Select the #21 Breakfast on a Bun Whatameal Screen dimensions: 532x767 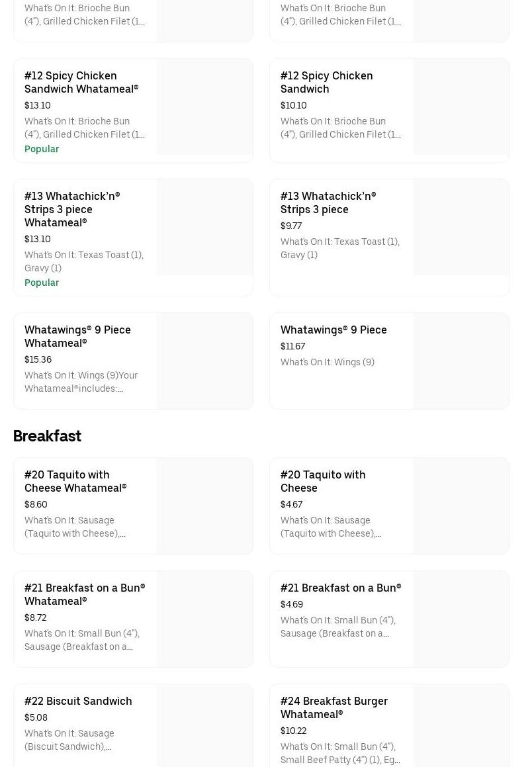[x=85, y=594]
